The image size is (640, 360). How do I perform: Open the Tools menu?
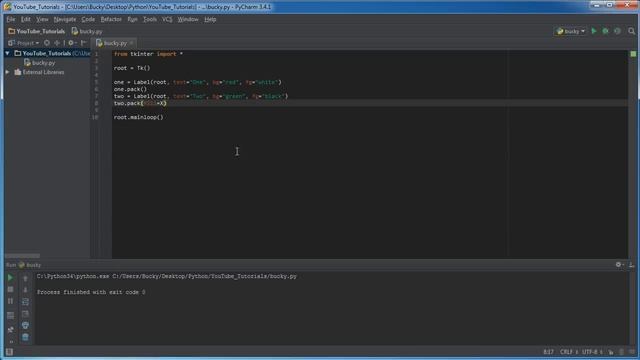coord(150,19)
